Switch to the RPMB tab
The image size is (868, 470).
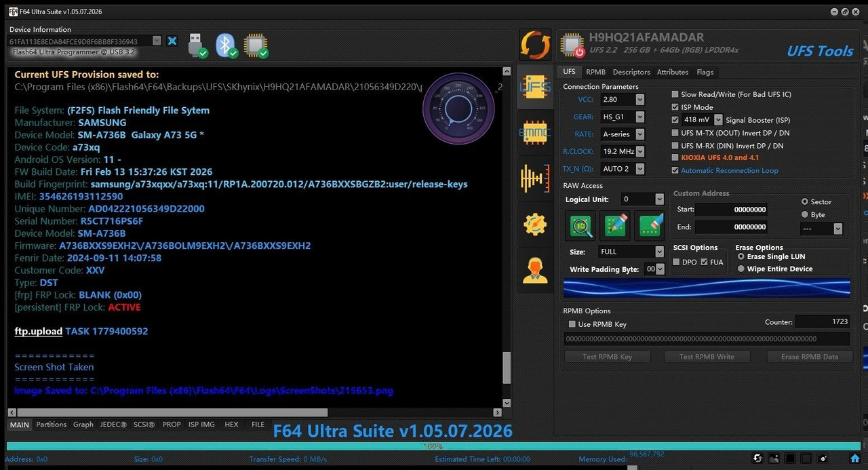click(595, 72)
